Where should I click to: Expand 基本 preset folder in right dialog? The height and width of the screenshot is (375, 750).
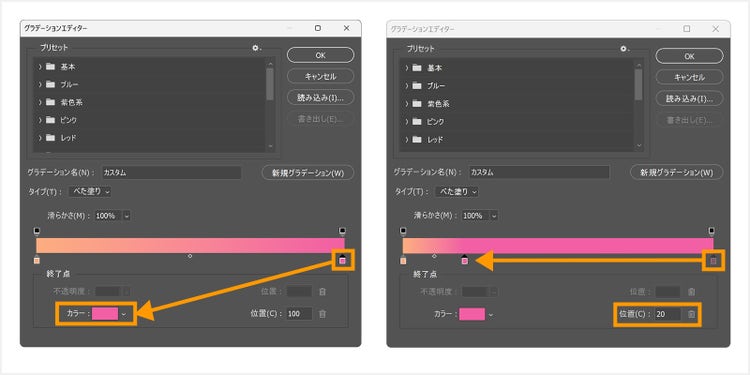407,68
